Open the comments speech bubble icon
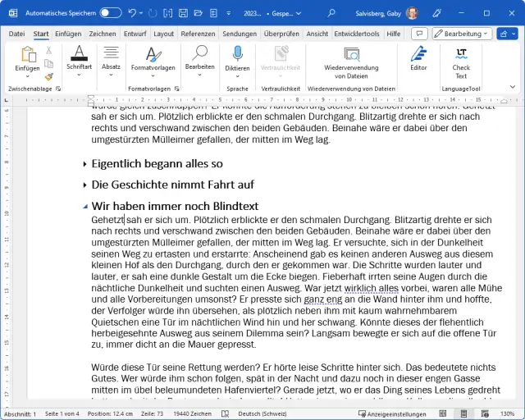Screen dimensions: 525x420 coord(418,34)
